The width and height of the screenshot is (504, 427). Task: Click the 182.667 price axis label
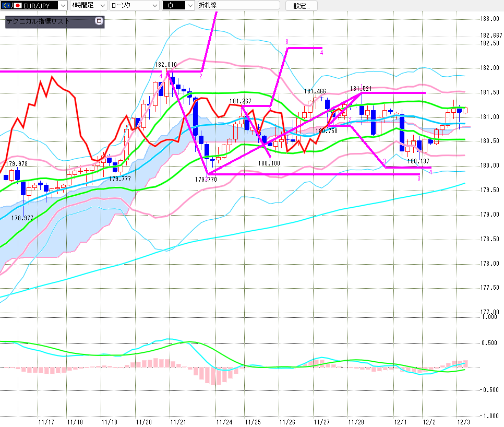[490, 35]
